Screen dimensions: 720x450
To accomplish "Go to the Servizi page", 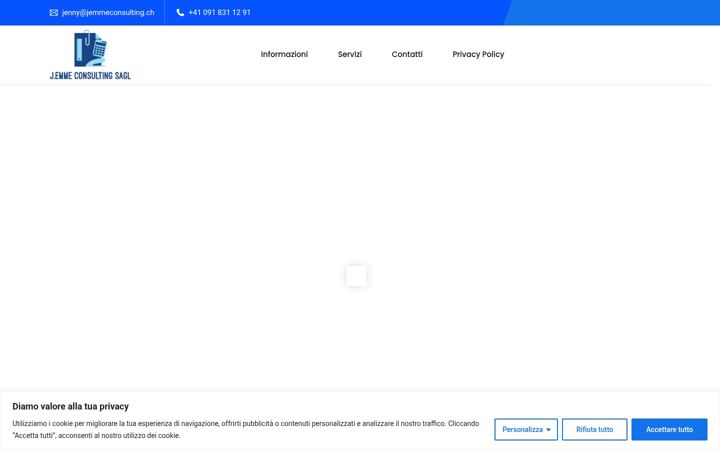I will (x=350, y=54).
